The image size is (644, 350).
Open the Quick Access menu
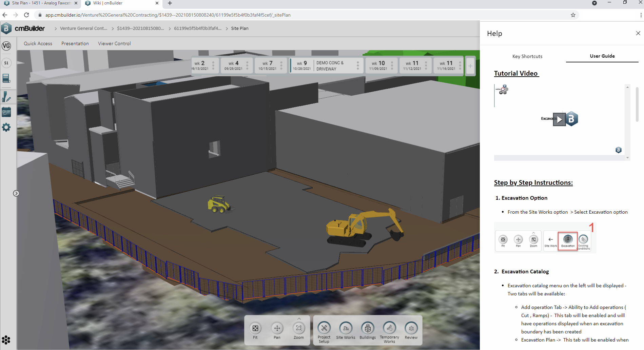[38, 43]
